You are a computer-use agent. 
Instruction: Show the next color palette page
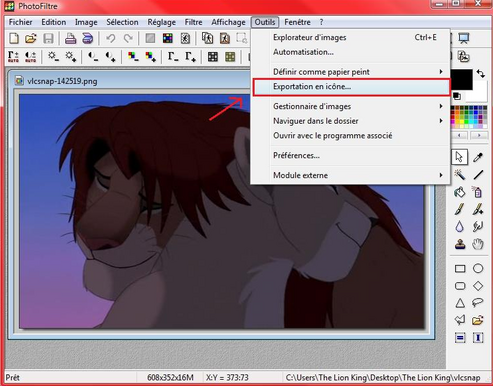coord(479,135)
